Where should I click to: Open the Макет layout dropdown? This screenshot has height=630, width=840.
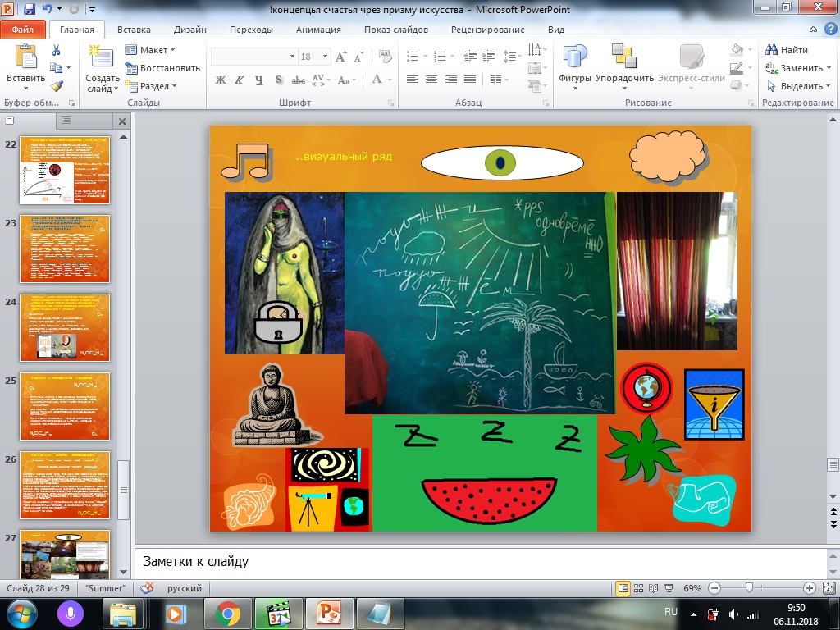(151, 50)
